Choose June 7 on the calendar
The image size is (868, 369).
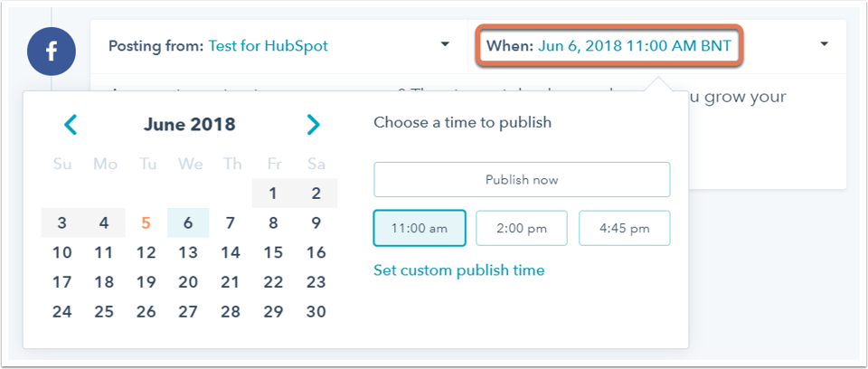coord(231,222)
